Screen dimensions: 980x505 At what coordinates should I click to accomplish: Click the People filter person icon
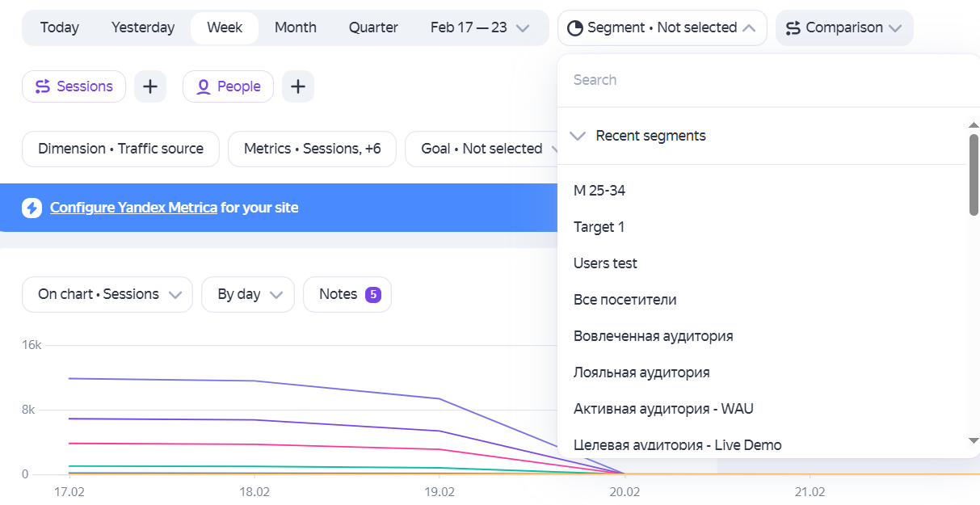coord(204,86)
